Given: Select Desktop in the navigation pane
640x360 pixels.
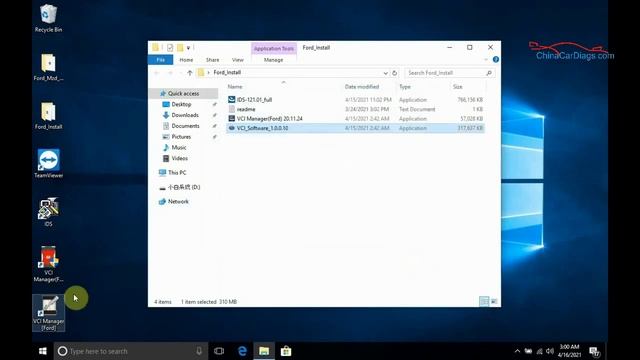Looking at the screenshot, I should pos(181,104).
